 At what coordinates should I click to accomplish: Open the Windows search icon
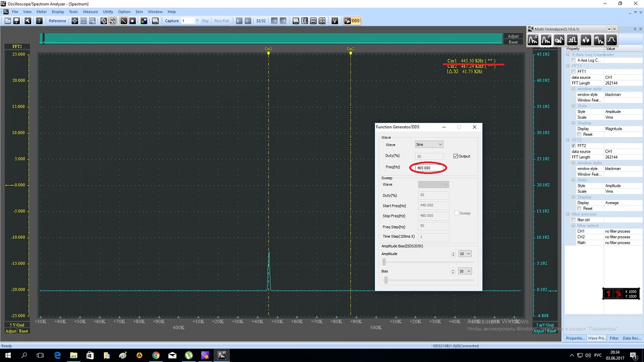point(24,355)
